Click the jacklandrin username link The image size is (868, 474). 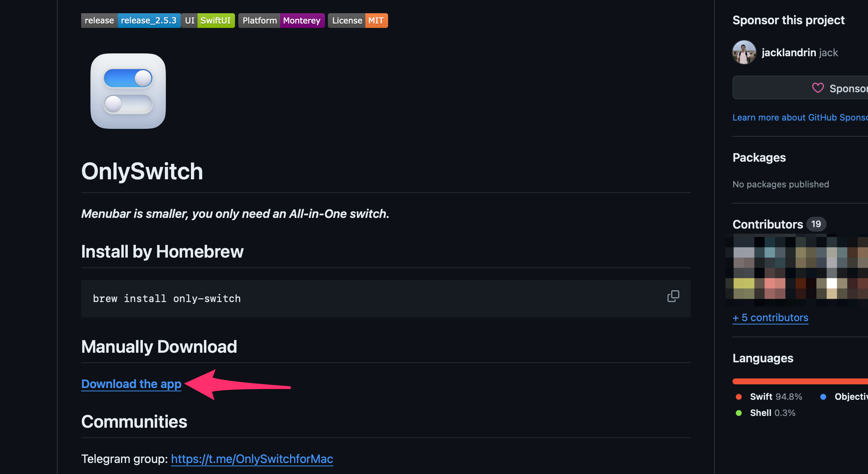click(789, 53)
